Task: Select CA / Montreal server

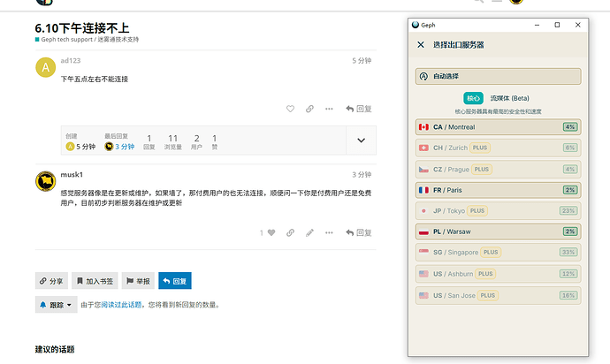Action: [x=498, y=127]
